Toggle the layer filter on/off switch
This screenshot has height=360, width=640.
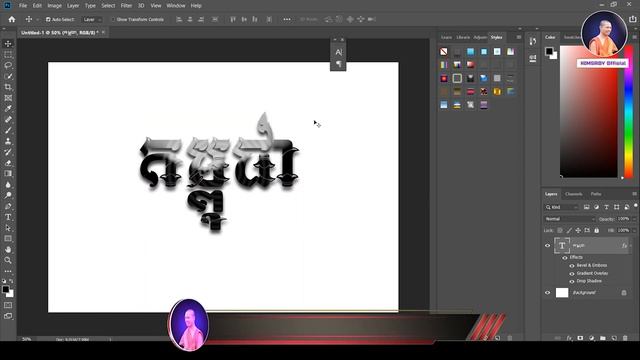[636, 206]
